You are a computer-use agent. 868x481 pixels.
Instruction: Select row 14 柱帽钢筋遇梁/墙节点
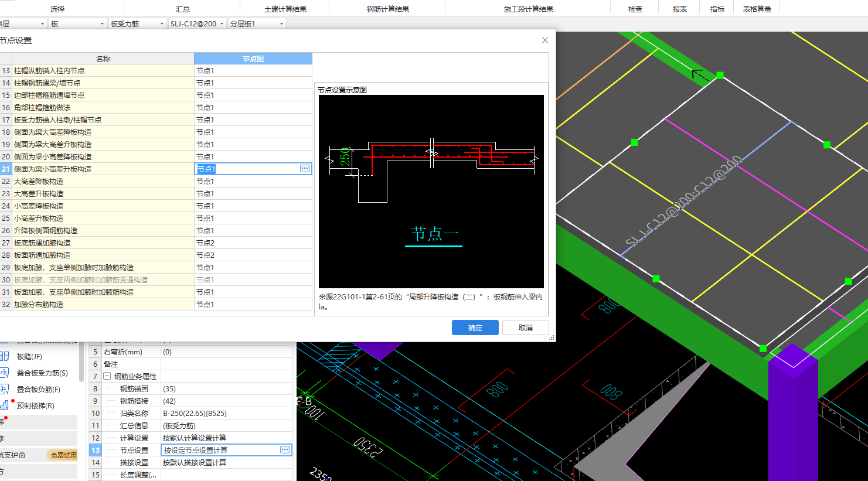tap(103, 83)
